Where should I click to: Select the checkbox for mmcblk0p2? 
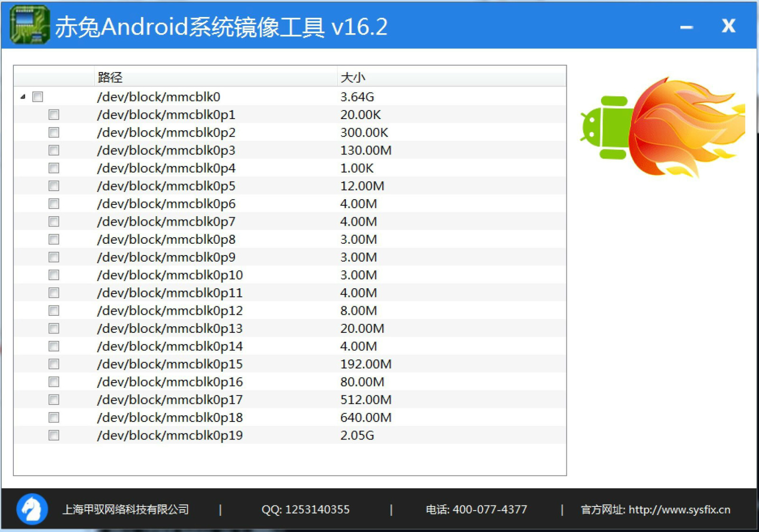pyautogui.click(x=54, y=132)
